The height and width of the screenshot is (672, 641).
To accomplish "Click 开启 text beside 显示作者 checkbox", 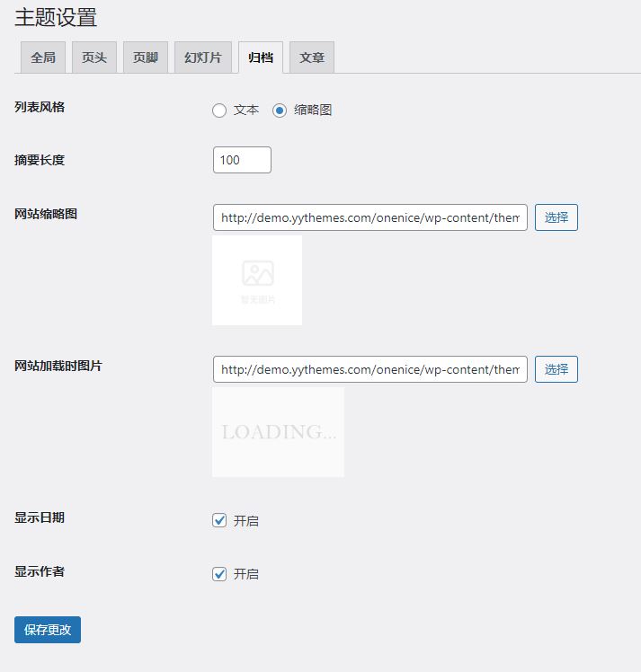I will click(x=246, y=574).
